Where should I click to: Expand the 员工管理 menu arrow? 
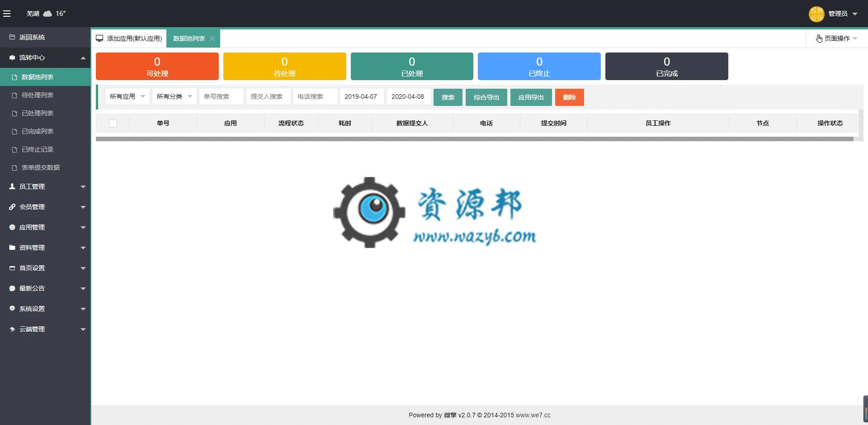point(83,186)
